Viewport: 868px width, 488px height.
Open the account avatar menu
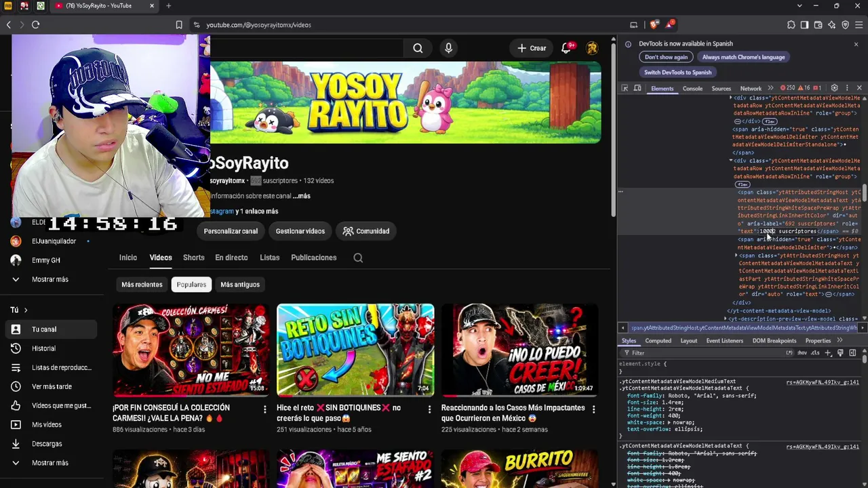[592, 48]
